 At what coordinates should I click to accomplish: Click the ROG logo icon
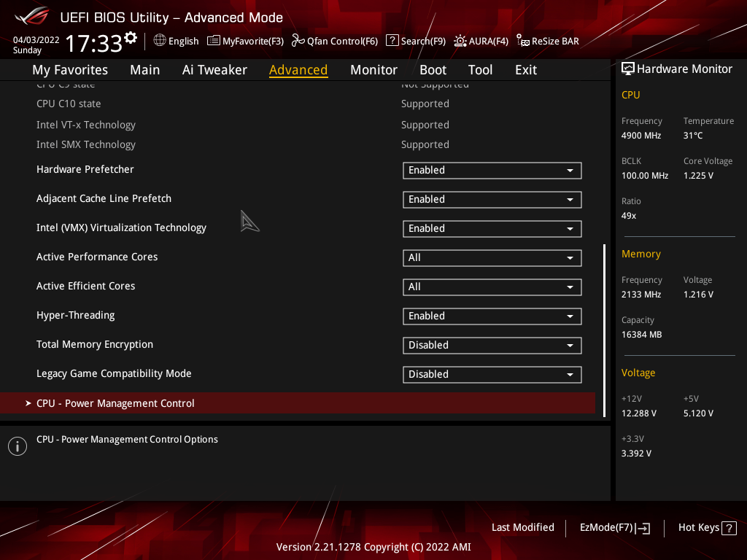click(31, 17)
